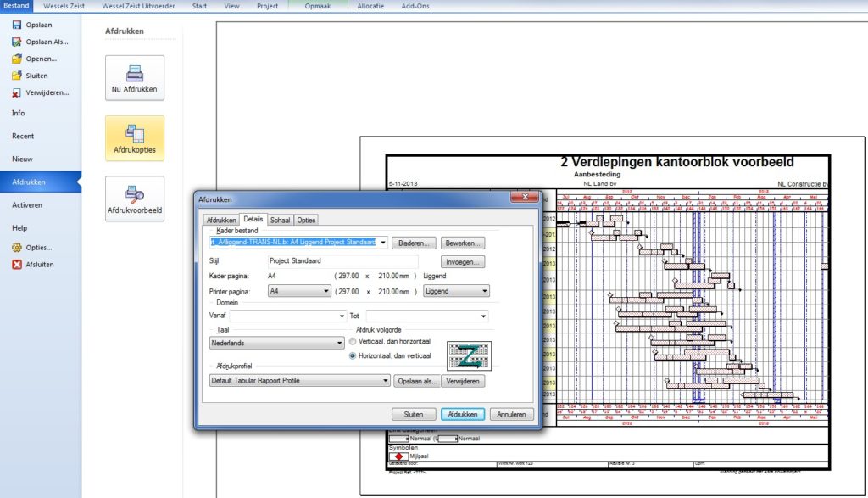The height and width of the screenshot is (498, 868).
Task: Click the Opslaan als profile button
Action: pos(417,381)
